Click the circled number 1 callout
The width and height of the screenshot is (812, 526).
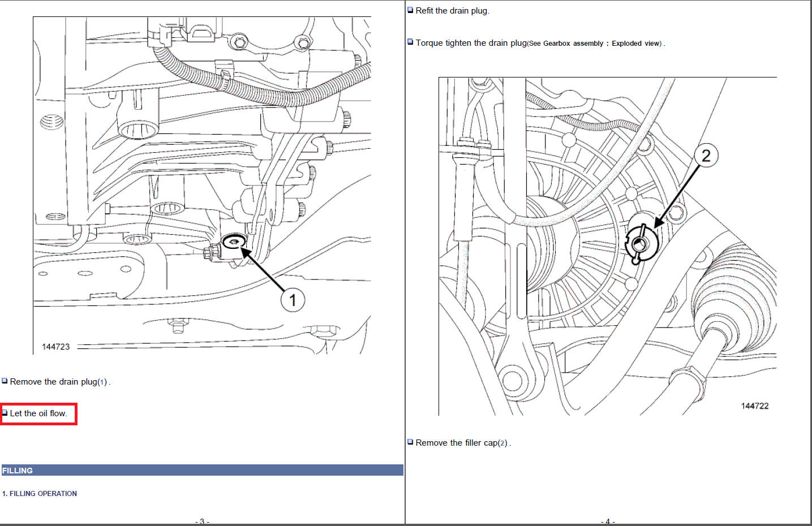pyautogui.click(x=293, y=300)
